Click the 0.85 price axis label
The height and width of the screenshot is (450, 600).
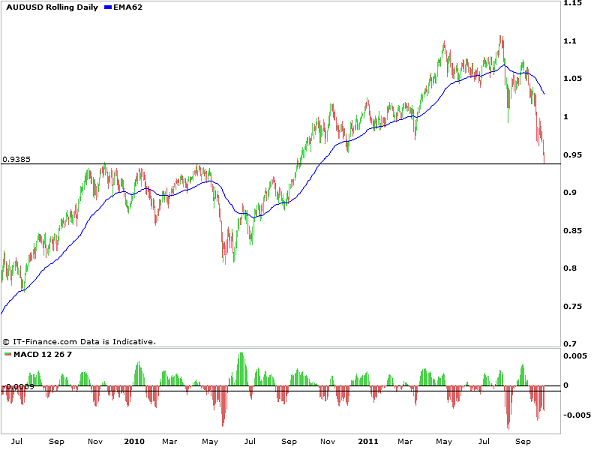pos(573,230)
